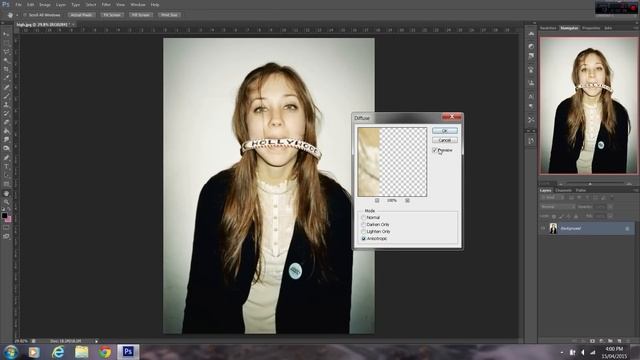Choose the Normal mode radio button
Viewport: 640px width, 360px height.
tap(363, 218)
